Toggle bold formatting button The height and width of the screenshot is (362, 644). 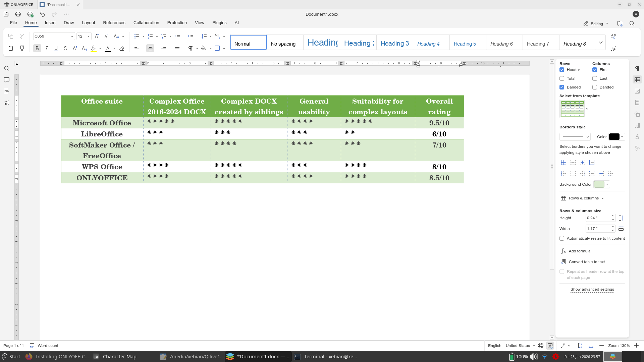37,48
